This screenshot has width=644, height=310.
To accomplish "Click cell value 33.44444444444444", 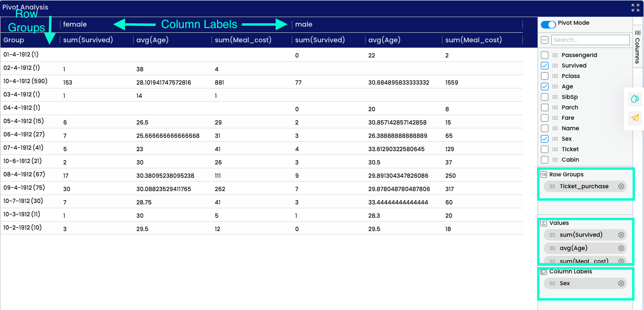I will point(398,203).
